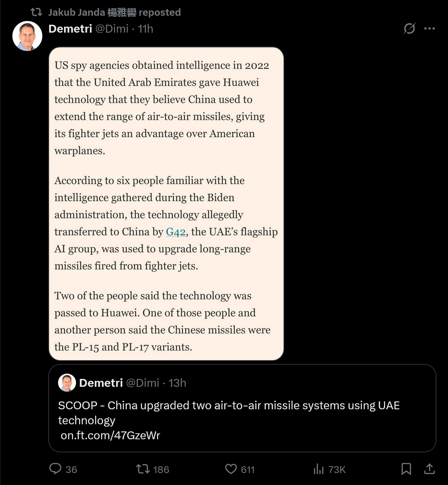Open the small avatar in quoted post
The image size is (448, 485).
point(67,383)
